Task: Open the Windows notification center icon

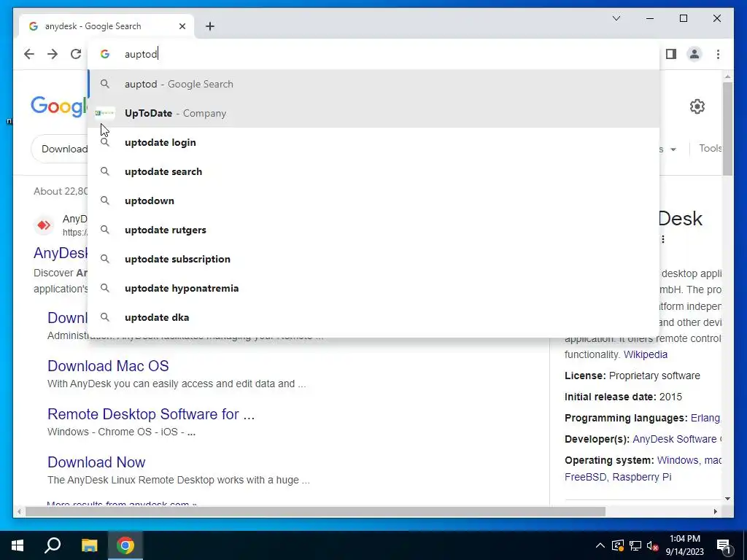Action: [724, 545]
